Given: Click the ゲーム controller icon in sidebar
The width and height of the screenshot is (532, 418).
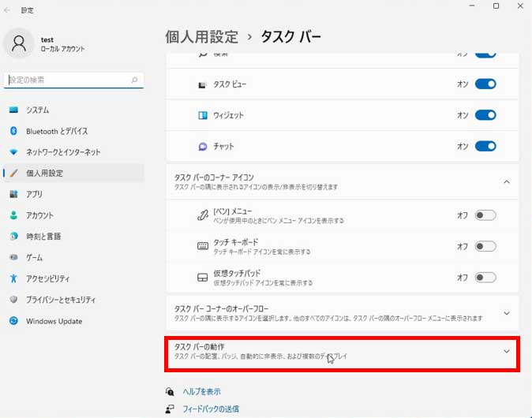Looking at the screenshot, I should click(x=13, y=257).
